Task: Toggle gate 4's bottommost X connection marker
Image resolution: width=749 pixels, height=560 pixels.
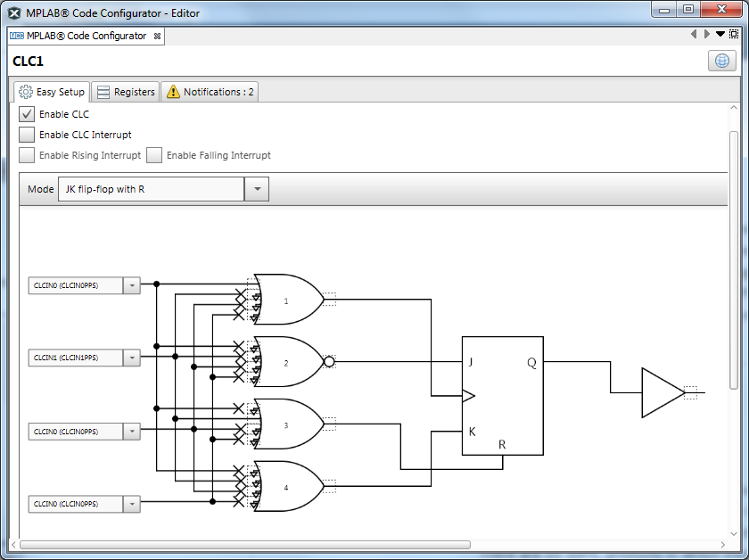Action: (x=238, y=501)
